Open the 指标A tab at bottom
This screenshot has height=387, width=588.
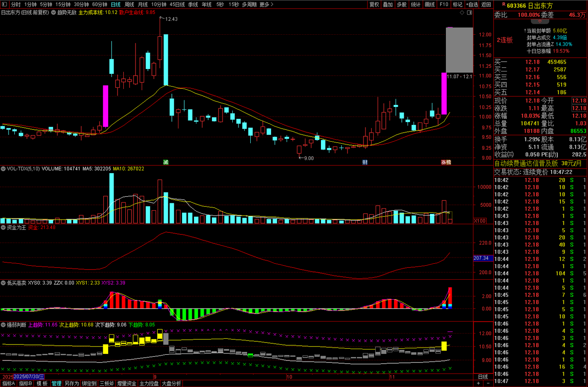point(9,384)
